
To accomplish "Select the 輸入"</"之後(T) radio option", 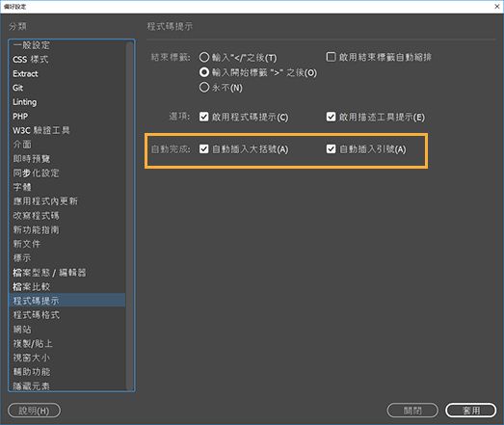I will pos(204,58).
